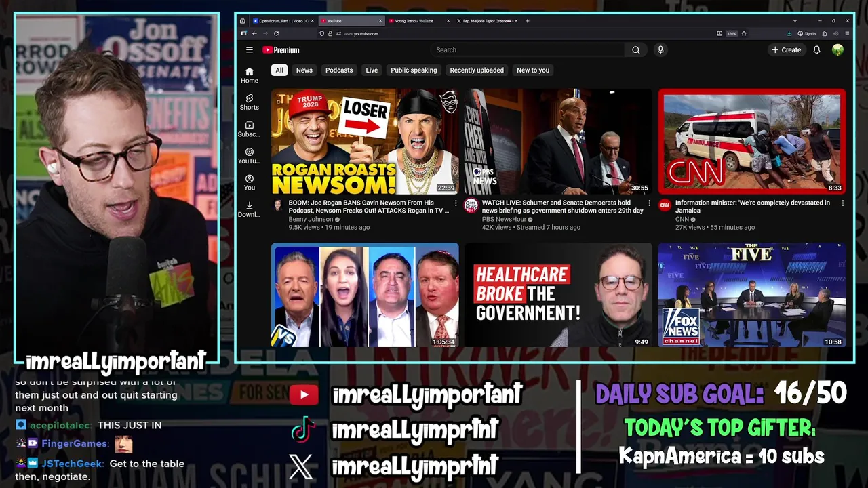The image size is (868, 488).
Task: Open the four-person panel debate thumbnail
Action: [365, 295]
